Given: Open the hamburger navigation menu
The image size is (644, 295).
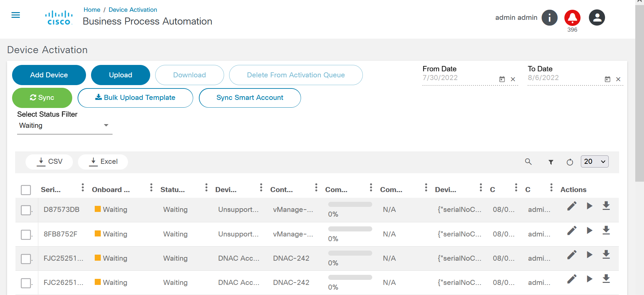Looking at the screenshot, I should click(x=16, y=15).
